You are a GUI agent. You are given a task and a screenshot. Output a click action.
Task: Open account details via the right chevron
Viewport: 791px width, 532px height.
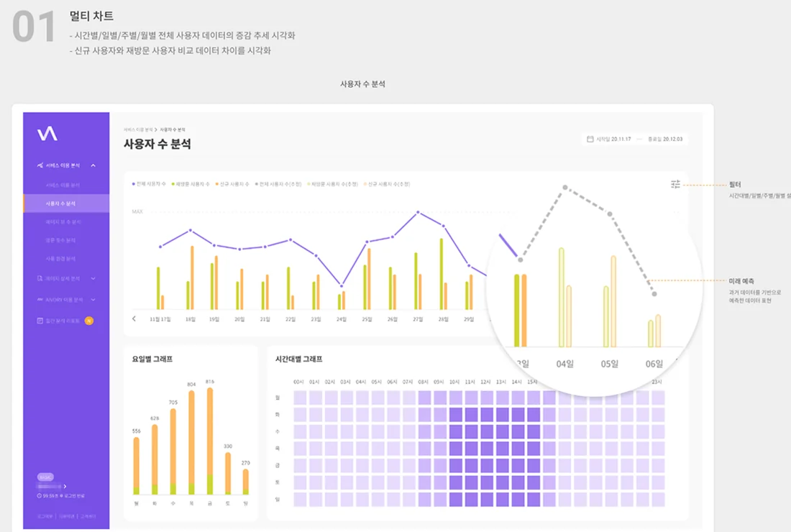65,487
